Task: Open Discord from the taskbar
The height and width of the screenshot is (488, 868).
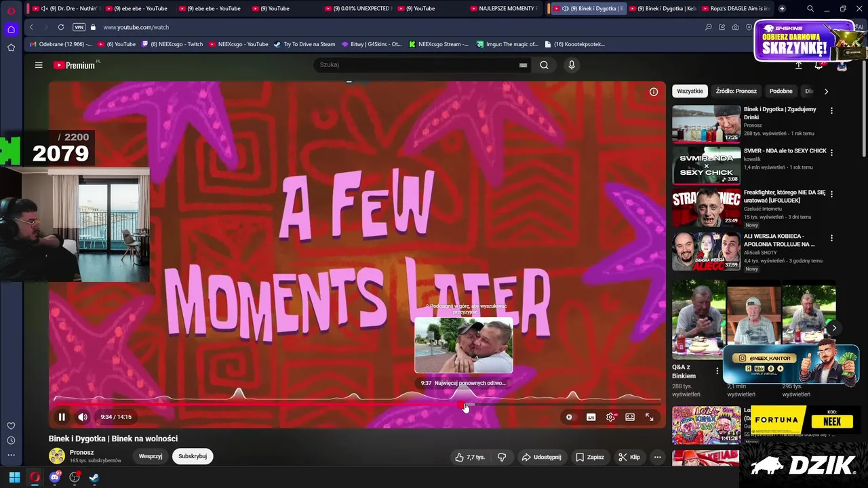Action: click(x=55, y=477)
